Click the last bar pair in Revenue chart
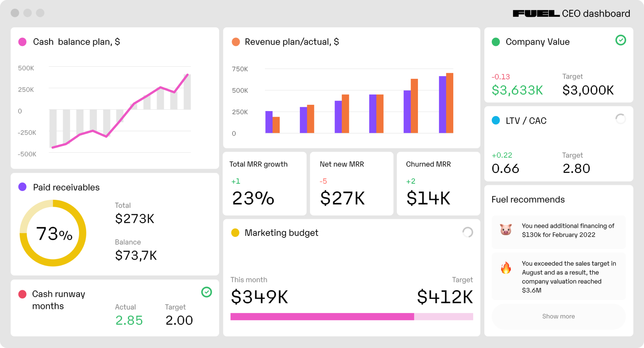 tap(446, 103)
